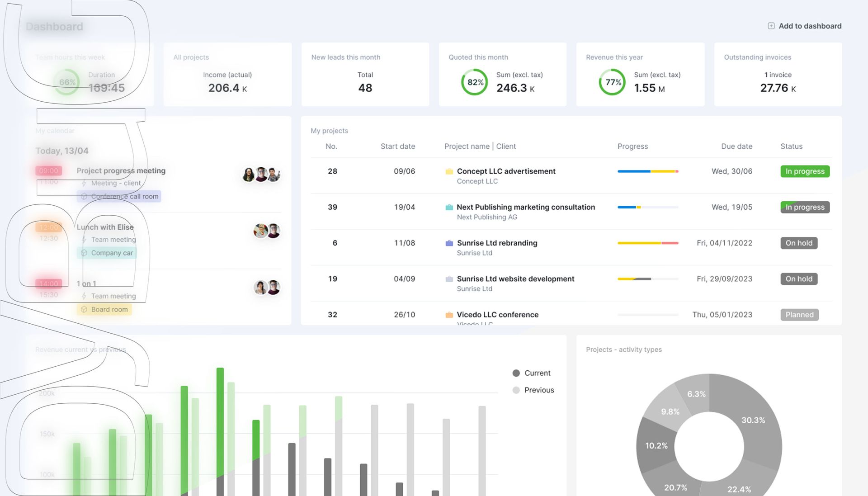Open project Sunrise Ltd website development

(x=515, y=279)
